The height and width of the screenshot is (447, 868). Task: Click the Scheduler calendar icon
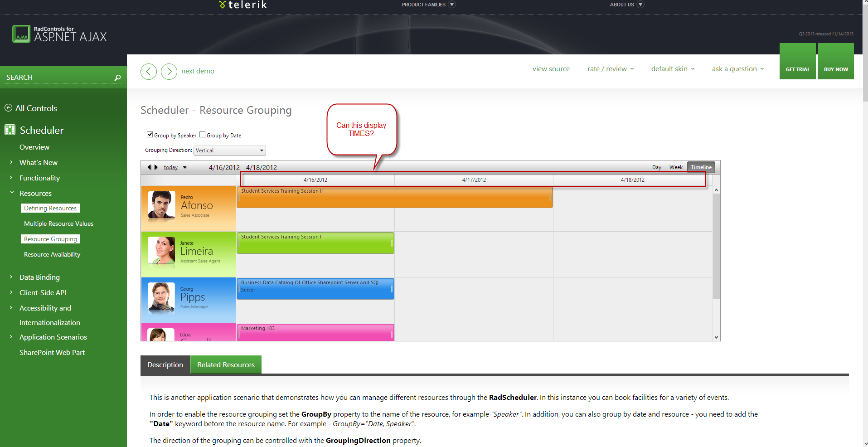10,130
